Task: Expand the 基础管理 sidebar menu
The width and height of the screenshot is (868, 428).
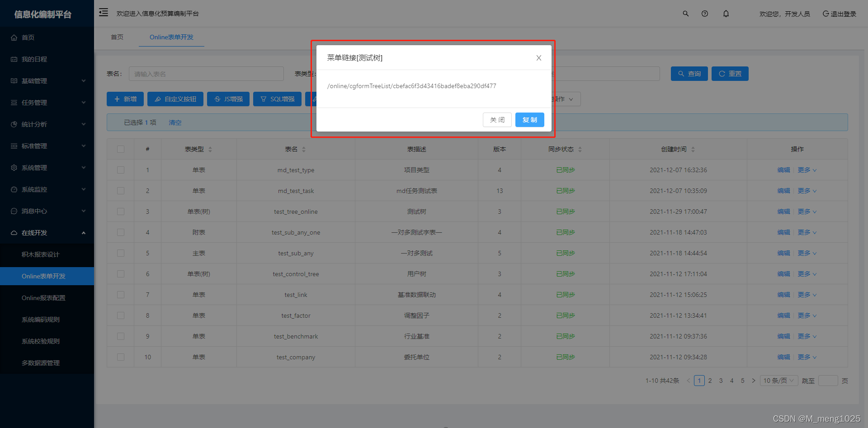Action: point(47,81)
